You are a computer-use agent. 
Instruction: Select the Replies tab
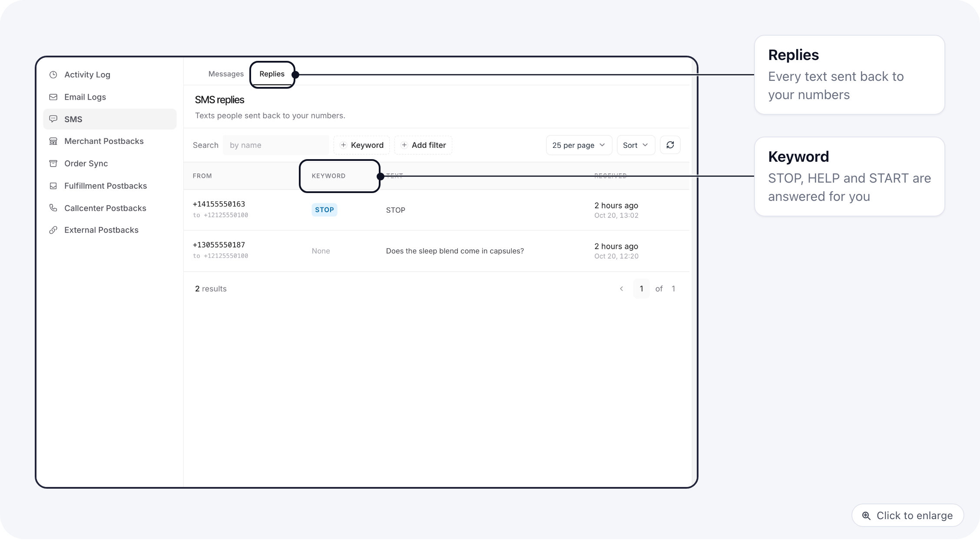click(272, 74)
